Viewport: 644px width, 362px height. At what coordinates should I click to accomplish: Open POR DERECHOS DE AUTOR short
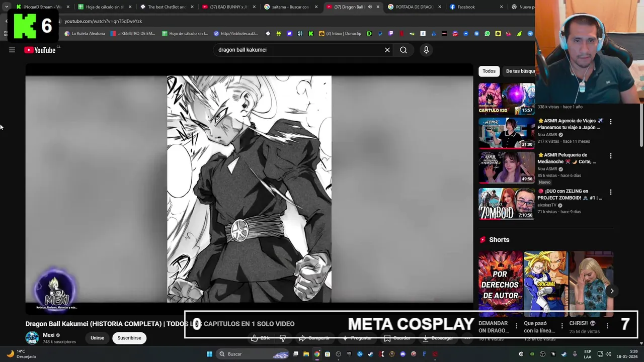[x=500, y=284]
